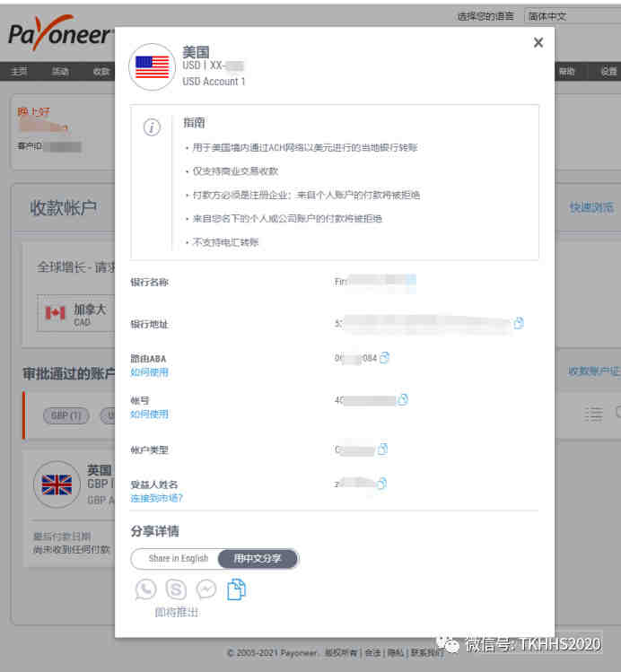Switch to Share in English
Image resolution: width=621 pixels, height=672 pixels.
(179, 558)
